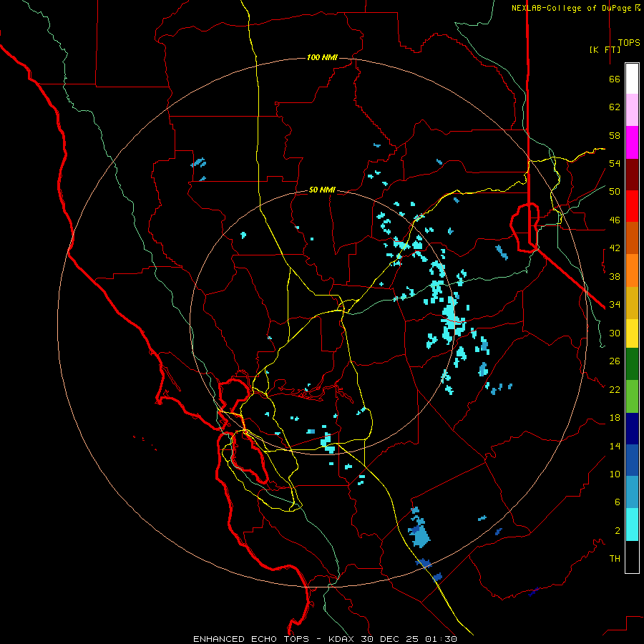Click the 54 value on the legend
Image resolution: width=644 pixels, height=644 pixels.
615,163
